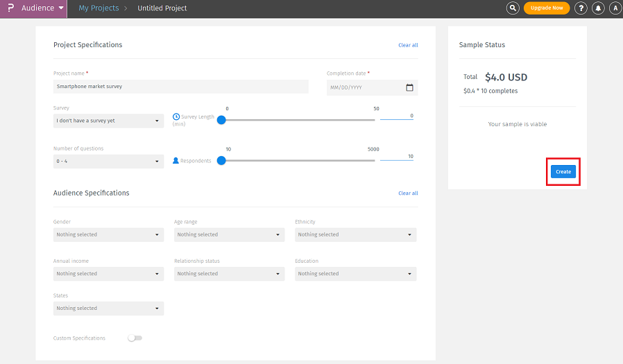Expand the Survey dropdown
The image size is (623, 364).
click(108, 121)
